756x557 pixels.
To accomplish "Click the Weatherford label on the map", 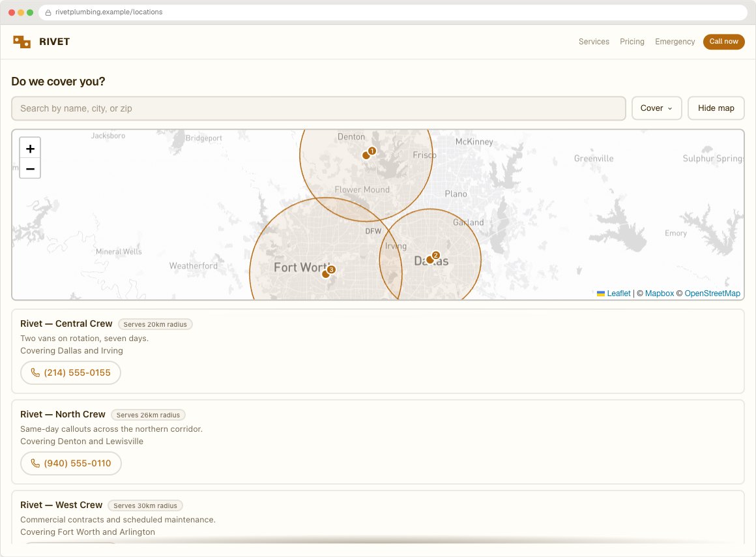I will [x=194, y=266].
